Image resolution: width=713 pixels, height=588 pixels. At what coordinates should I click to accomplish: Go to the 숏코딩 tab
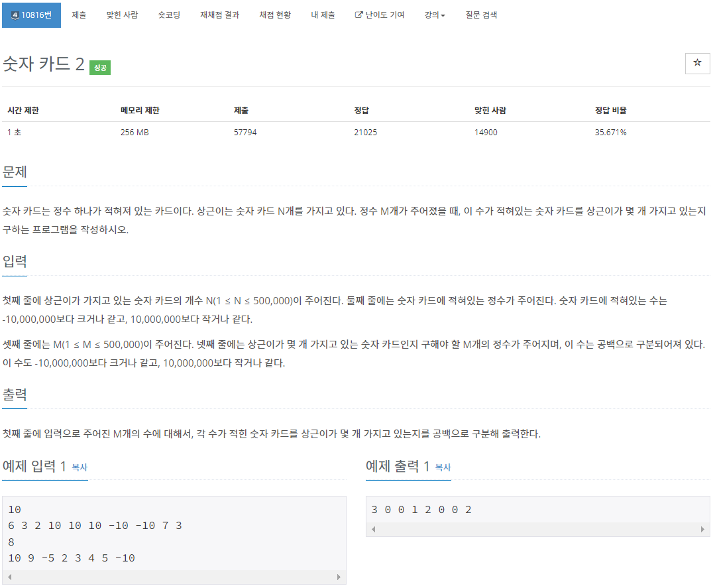point(169,15)
